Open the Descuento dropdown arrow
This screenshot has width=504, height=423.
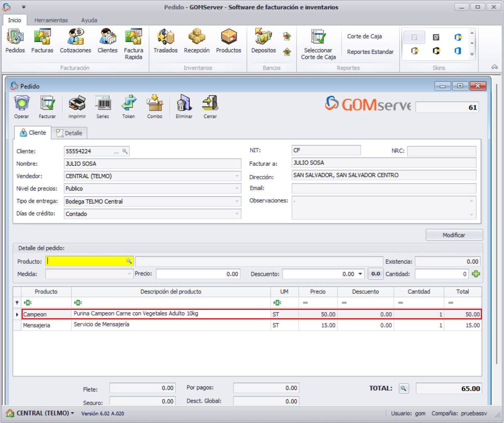pos(360,274)
